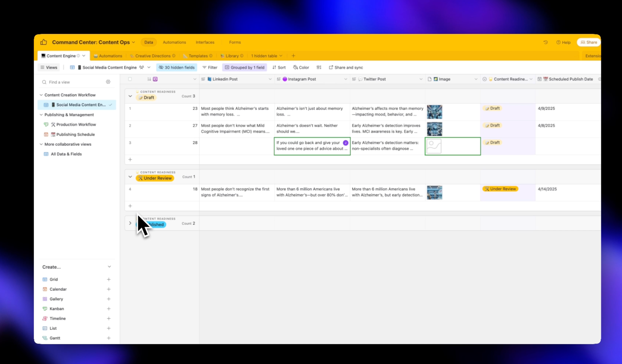Collapse the Under Review group
The width and height of the screenshot is (622, 364).
130,177
